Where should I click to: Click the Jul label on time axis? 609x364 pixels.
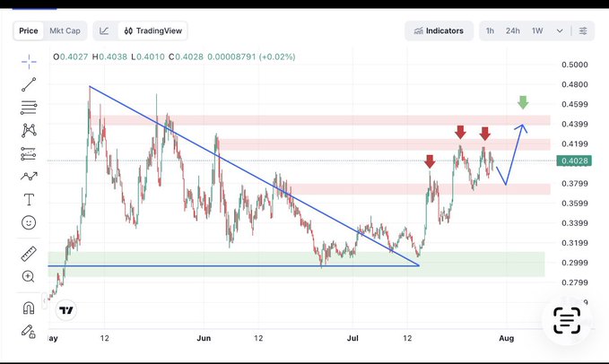tap(352, 338)
